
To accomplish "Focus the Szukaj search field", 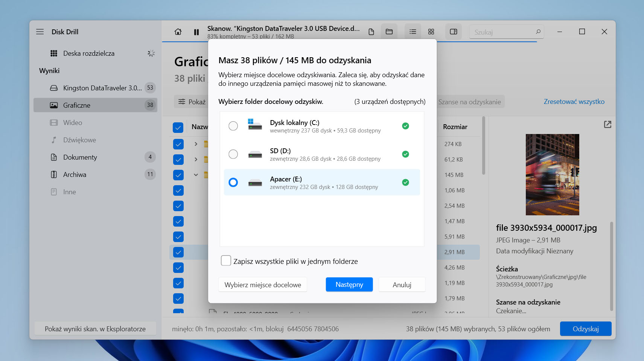I will click(507, 32).
